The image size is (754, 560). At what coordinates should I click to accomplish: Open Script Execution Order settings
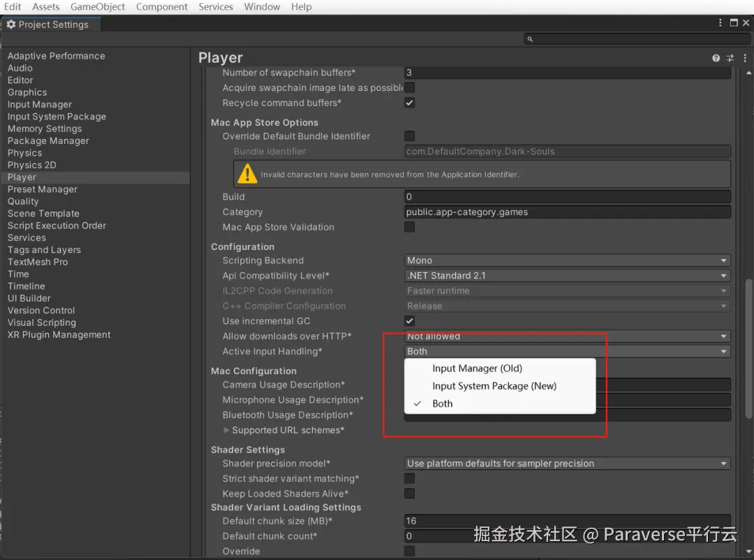pos(57,226)
